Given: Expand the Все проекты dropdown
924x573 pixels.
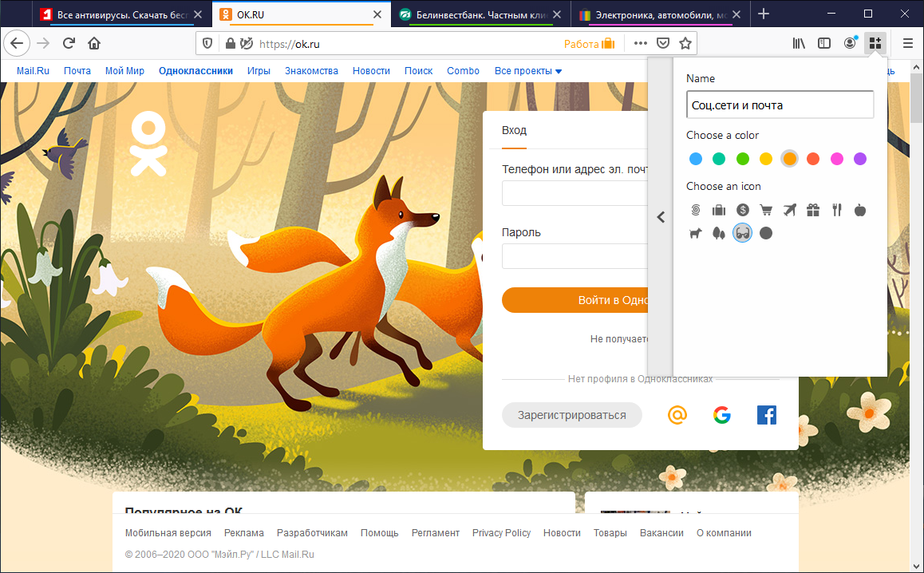Looking at the screenshot, I should coord(528,71).
